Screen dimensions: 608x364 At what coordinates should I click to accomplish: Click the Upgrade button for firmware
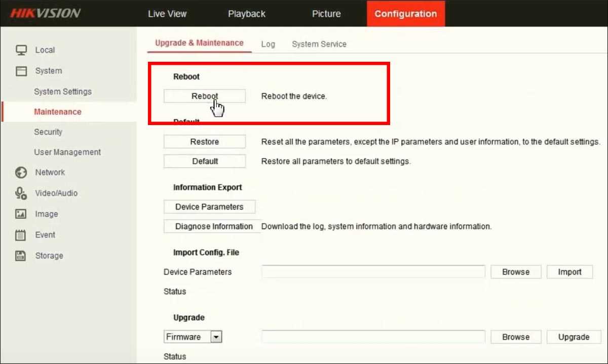pyautogui.click(x=574, y=337)
